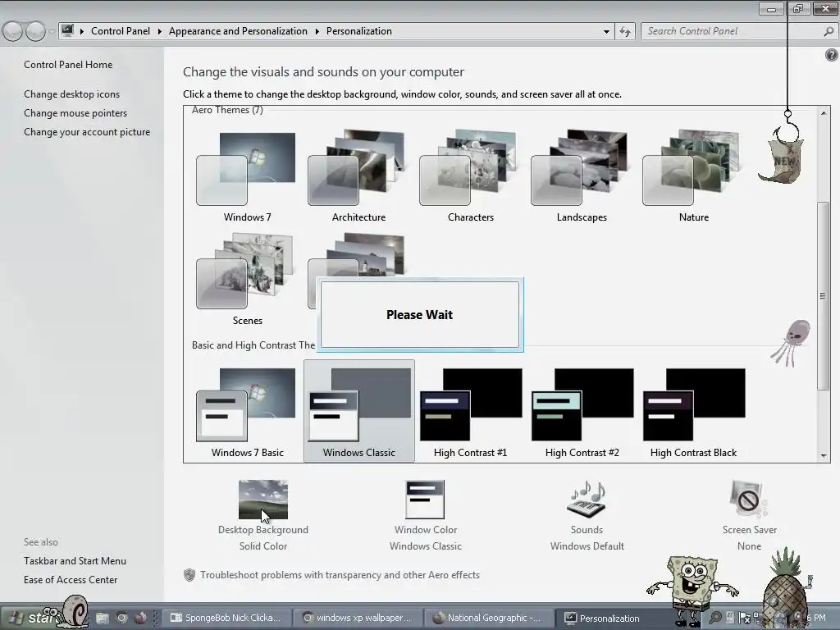The height and width of the screenshot is (630, 840).
Task: Click Appearance and Personalization breadcrumb
Action: [x=238, y=31]
